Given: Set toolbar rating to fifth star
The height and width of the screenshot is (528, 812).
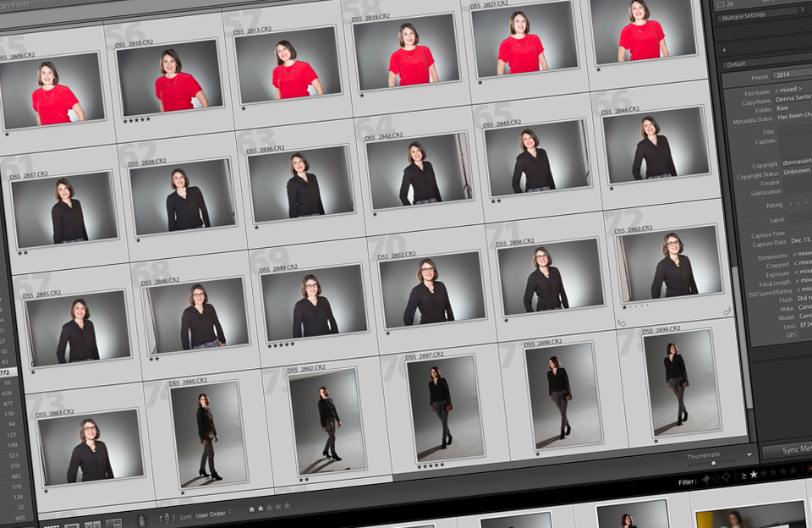Looking at the screenshot, I should click(287, 505).
